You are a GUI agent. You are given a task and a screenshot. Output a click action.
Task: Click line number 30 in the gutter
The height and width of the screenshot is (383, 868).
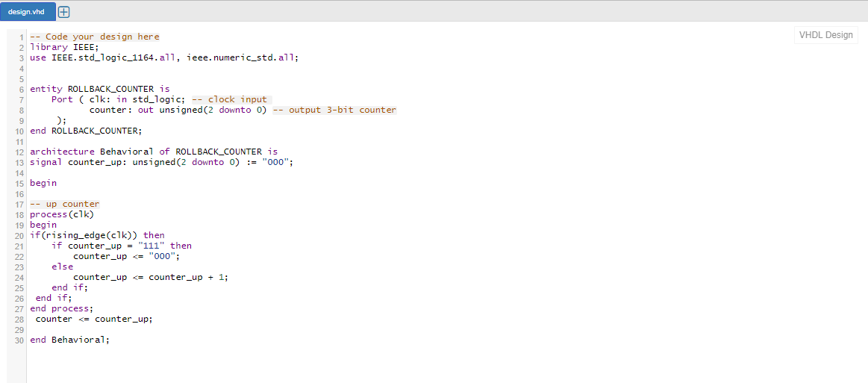pyautogui.click(x=19, y=340)
